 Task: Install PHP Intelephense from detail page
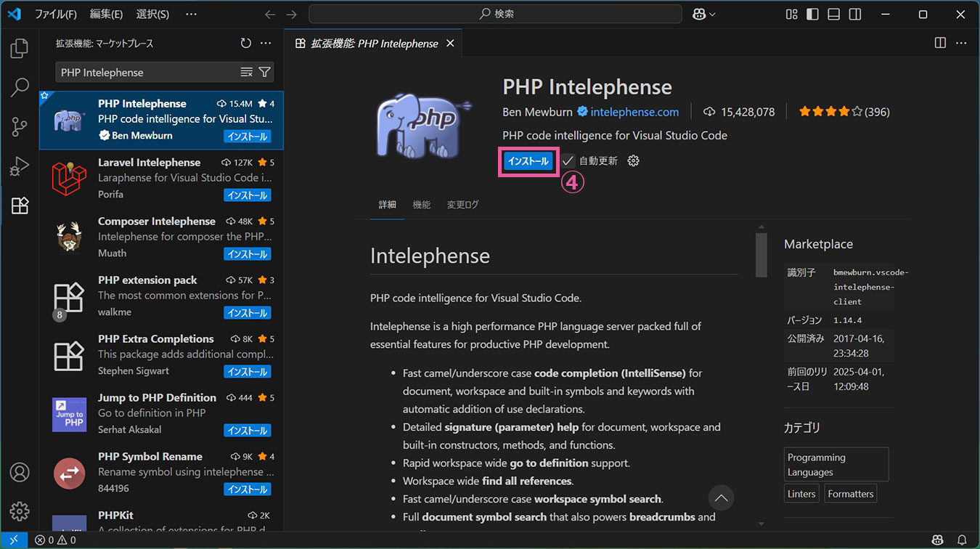tap(528, 160)
